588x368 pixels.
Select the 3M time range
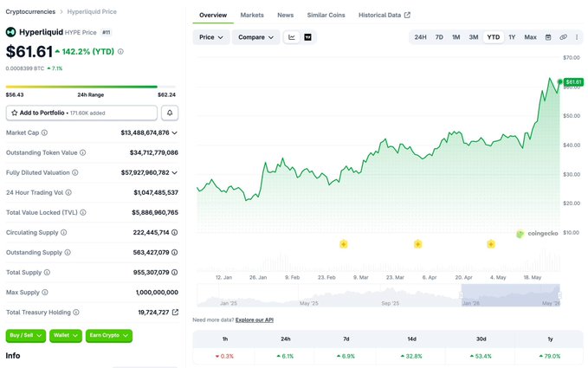[x=474, y=37]
